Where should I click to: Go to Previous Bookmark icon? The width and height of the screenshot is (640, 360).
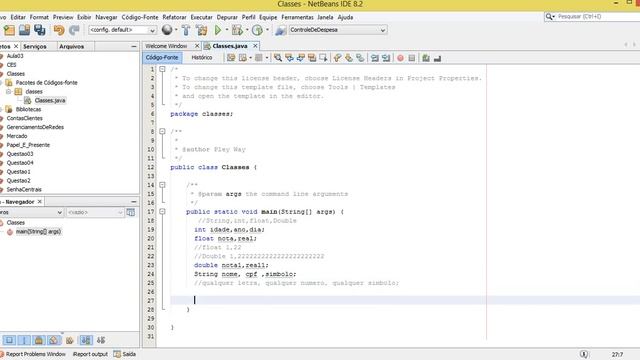tap(337, 58)
